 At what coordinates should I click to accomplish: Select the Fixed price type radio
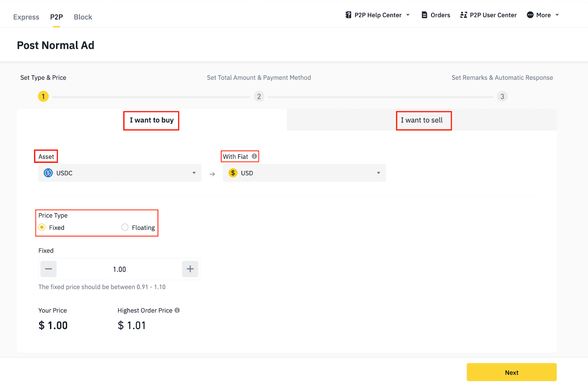[x=42, y=227]
